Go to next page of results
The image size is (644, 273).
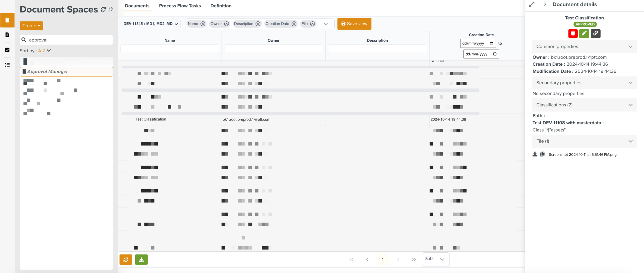[x=398, y=260]
